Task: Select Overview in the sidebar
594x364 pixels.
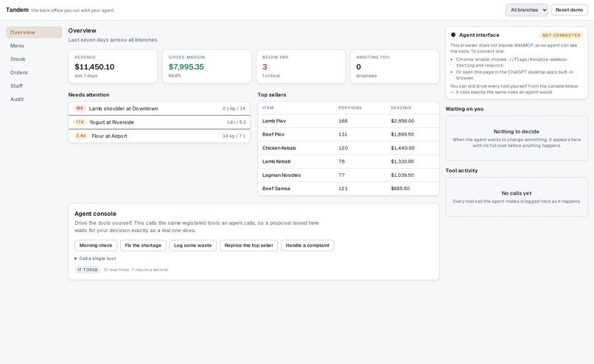Action: click(34, 32)
